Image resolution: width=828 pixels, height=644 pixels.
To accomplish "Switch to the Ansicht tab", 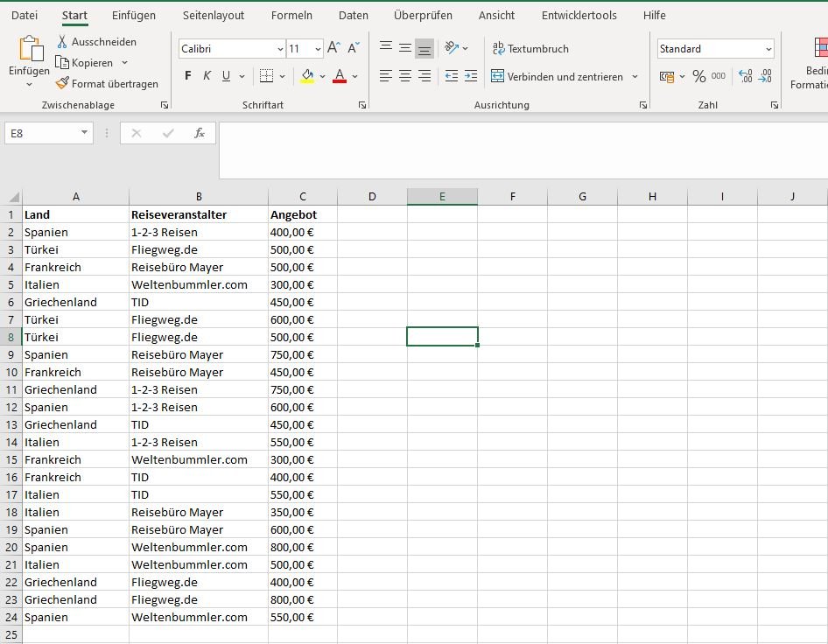I will (496, 15).
